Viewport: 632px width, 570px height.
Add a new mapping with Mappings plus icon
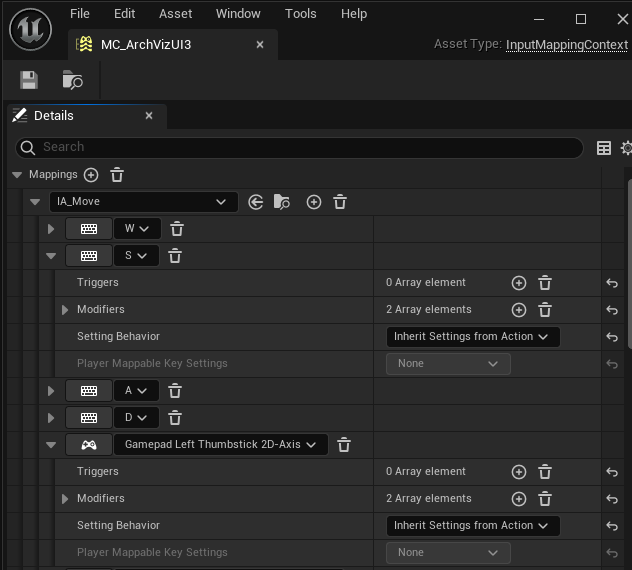91,175
